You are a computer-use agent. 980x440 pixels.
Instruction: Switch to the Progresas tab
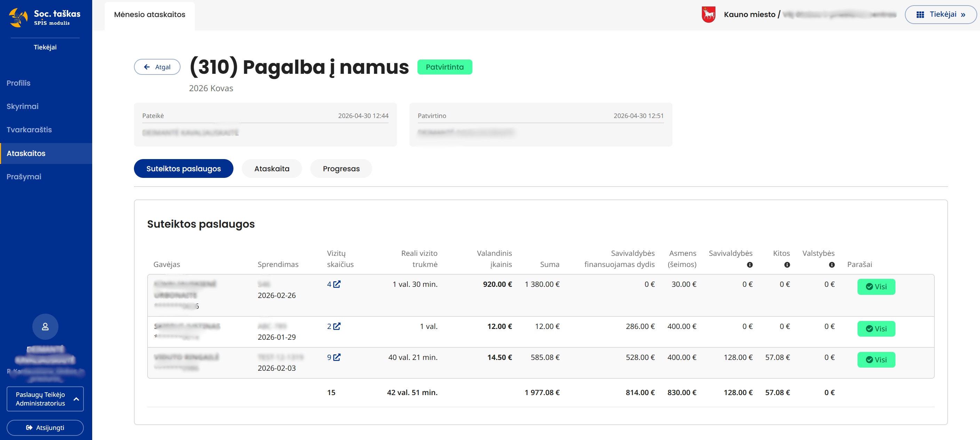pyautogui.click(x=341, y=168)
